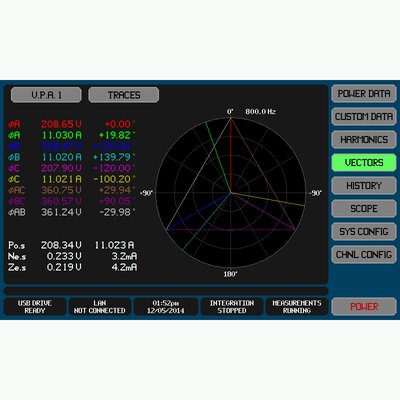Click the USB DRIVE READY status
Screen dimensions: 400x400
tap(35, 307)
